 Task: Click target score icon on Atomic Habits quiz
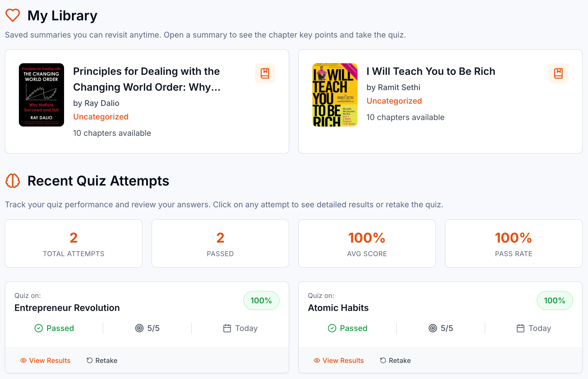click(433, 328)
